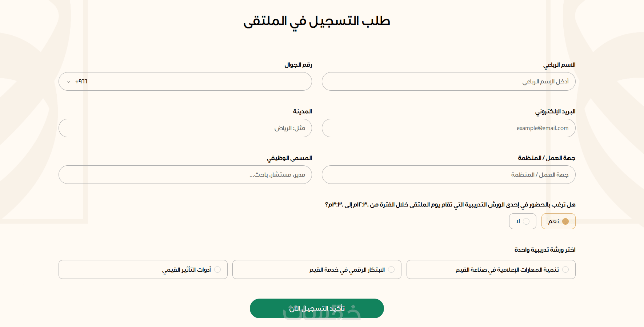Focus the organization field 'جهة العمل / المنظمة'
Screen dimensions: 644x327
(x=448, y=175)
